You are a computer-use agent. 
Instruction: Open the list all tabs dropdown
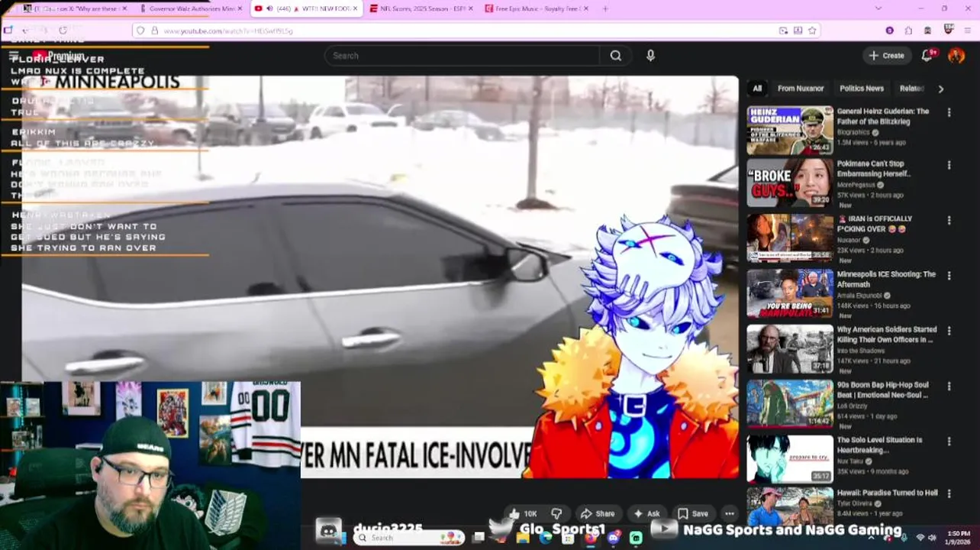[878, 8]
